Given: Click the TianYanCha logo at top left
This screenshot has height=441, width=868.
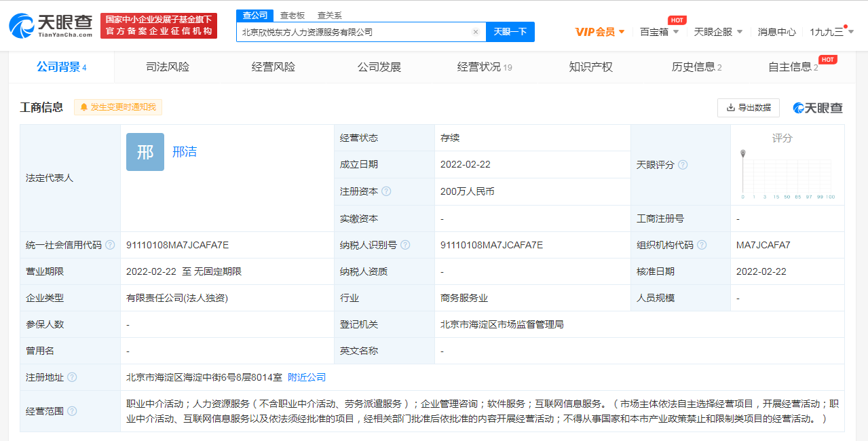Looking at the screenshot, I should point(50,24).
